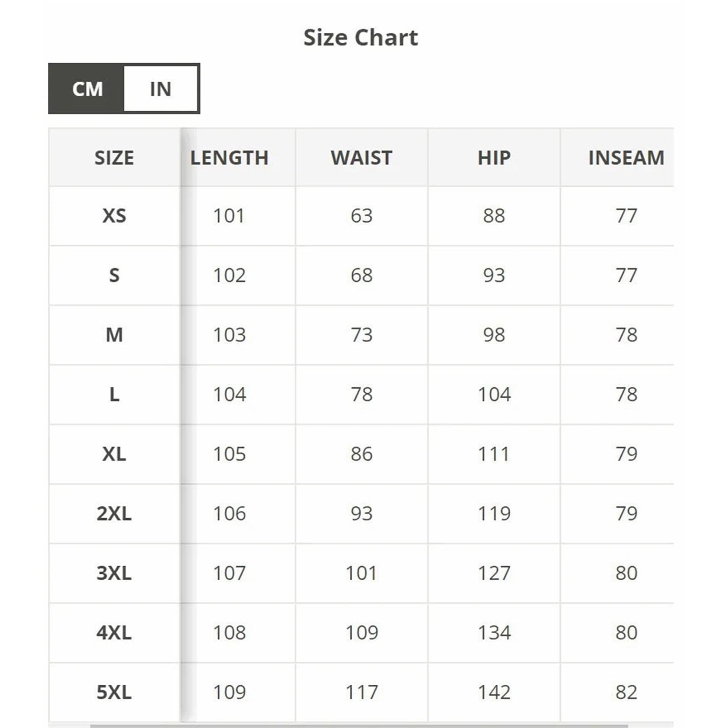Select the 5XL size row label
The width and height of the screenshot is (728, 728).
click(114, 692)
